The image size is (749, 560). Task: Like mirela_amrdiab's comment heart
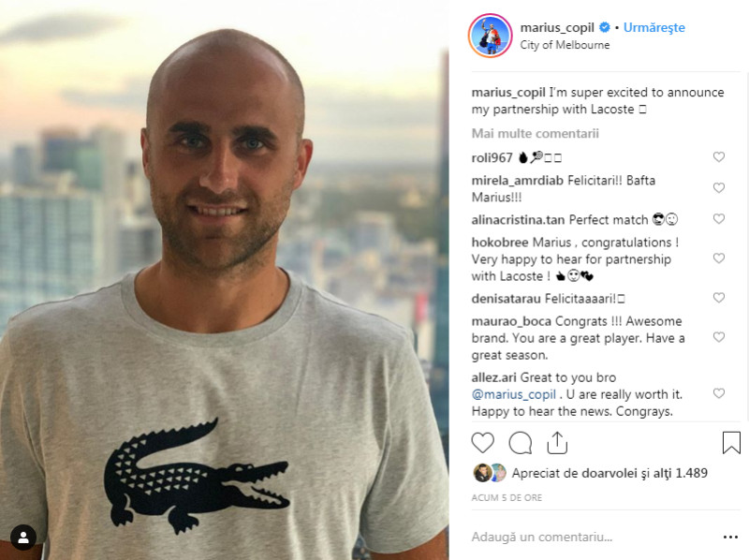pyautogui.click(x=719, y=188)
